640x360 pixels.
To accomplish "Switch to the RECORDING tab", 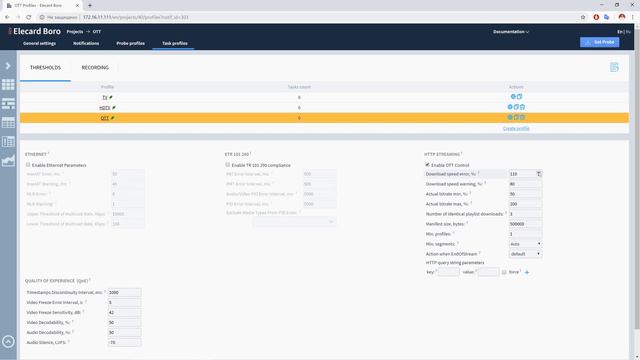I will [95, 67].
